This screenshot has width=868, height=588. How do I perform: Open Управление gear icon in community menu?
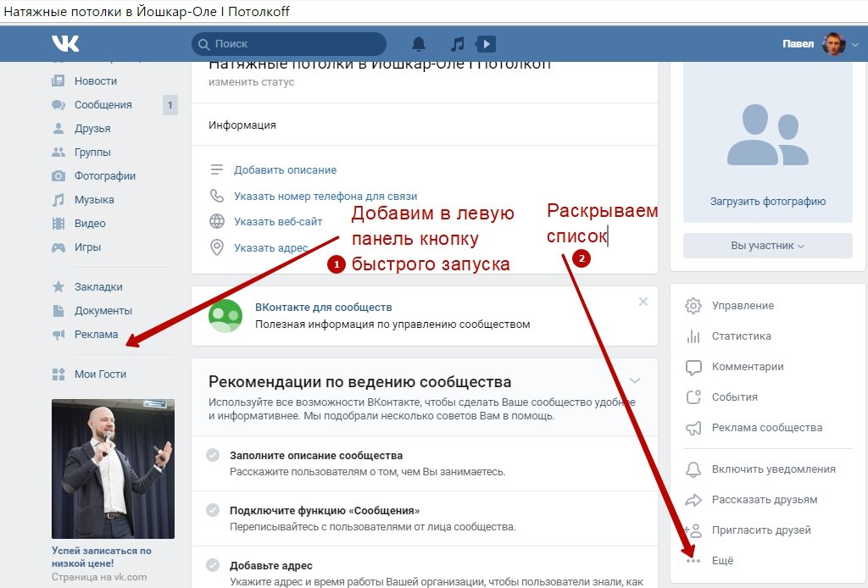693,305
